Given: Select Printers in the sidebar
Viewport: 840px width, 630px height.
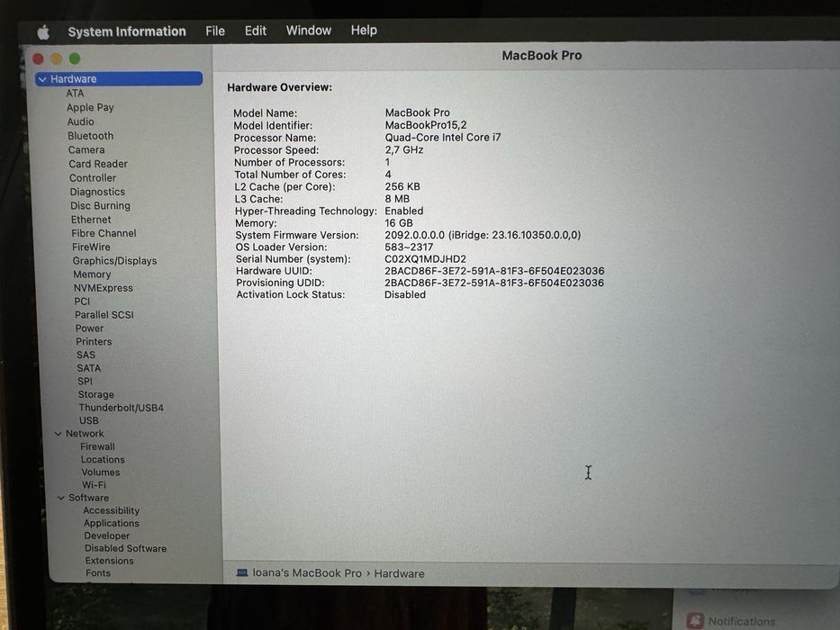Looking at the screenshot, I should point(94,342).
